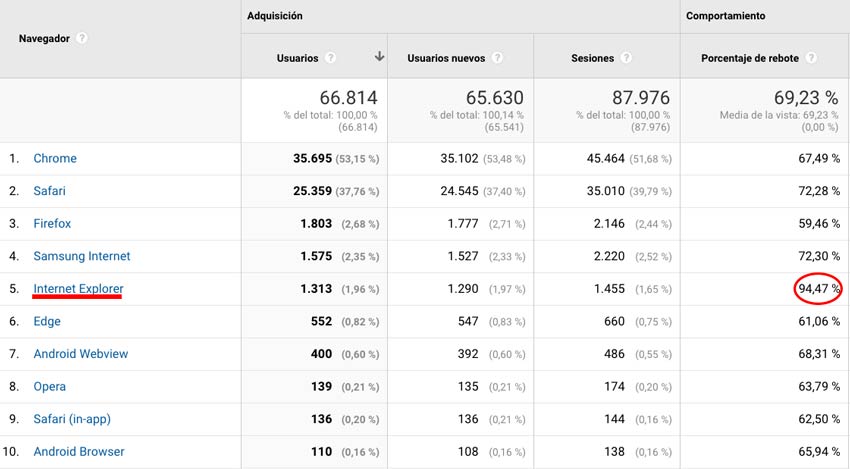
Task: Select Safari new users value 24.545
Action: pyautogui.click(x=459, y=191)
